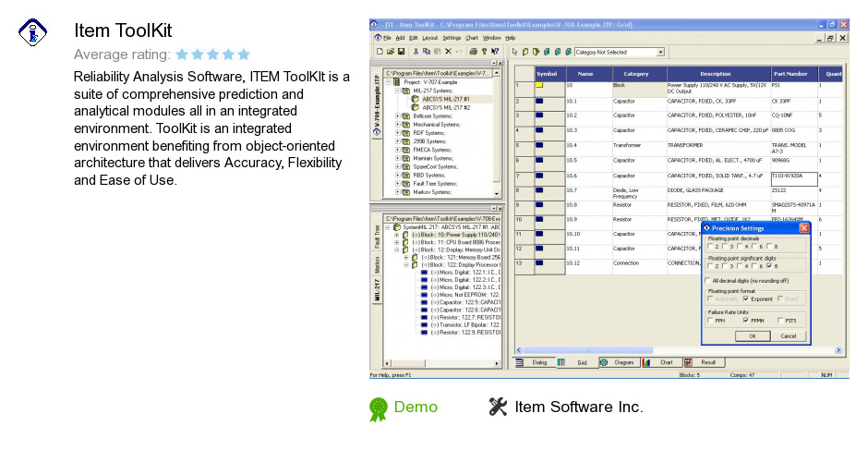This screenshot has width=868, height=450.
Task: Collapse the MIL-217 Systems node
Action: (397, 91)
